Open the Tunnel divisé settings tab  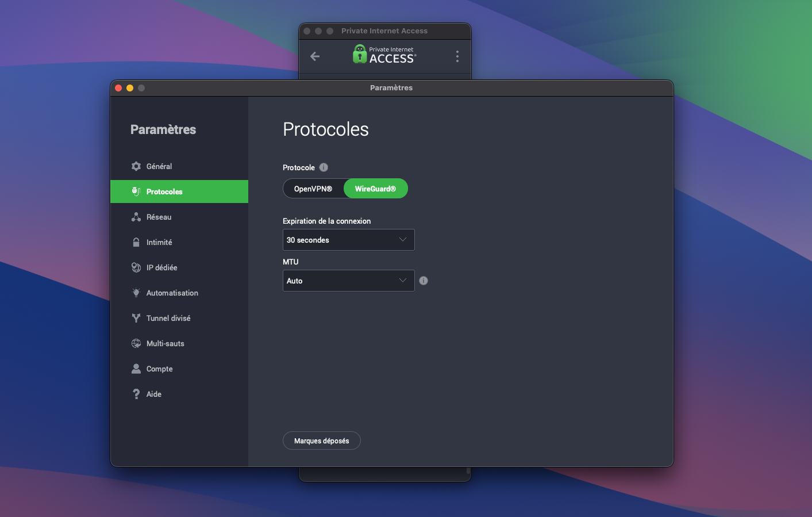[x=179, y=318]
